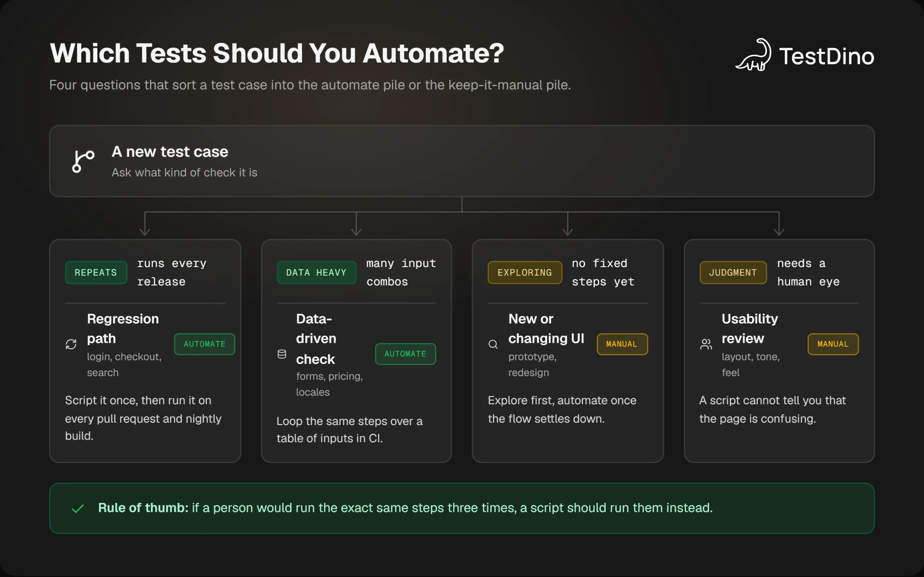Select the EXPLORING tag
This screenshot has width=924, height=577.
point(525,272)
